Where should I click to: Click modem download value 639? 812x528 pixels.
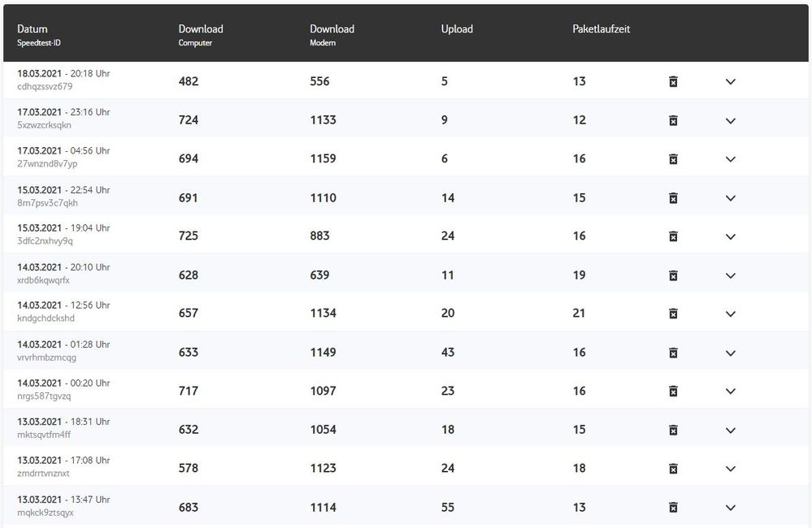pos(319,275)
